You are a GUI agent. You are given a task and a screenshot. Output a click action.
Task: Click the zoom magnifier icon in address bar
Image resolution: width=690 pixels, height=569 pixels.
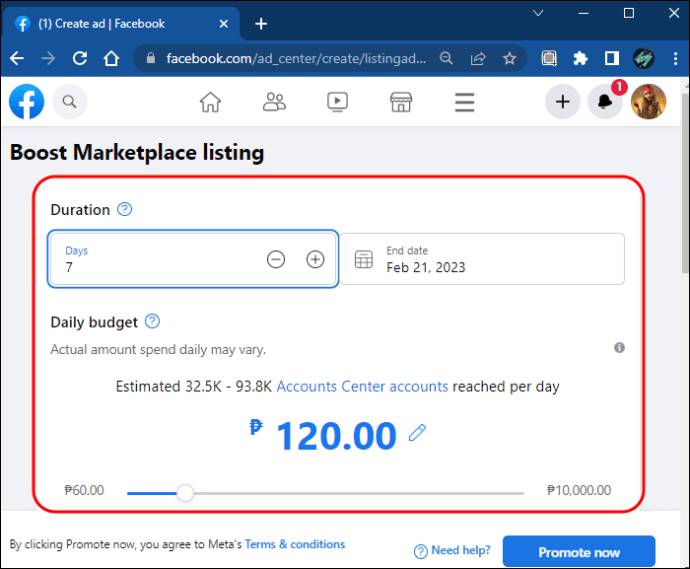click(446, 58)
